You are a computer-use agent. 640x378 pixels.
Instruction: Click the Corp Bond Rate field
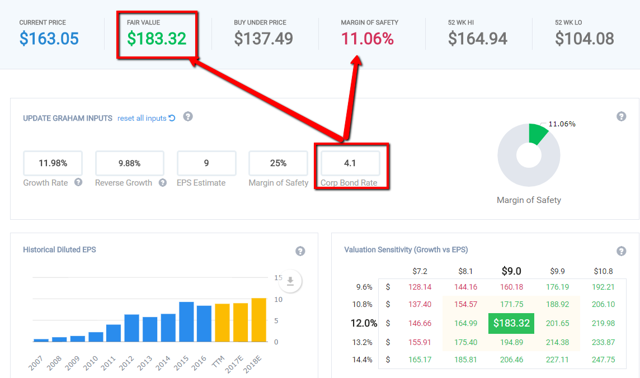(x=350, y=163)
